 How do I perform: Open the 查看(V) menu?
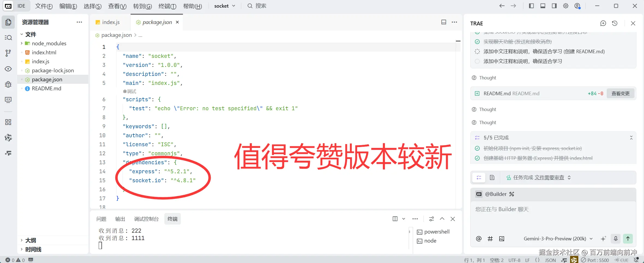117,6
